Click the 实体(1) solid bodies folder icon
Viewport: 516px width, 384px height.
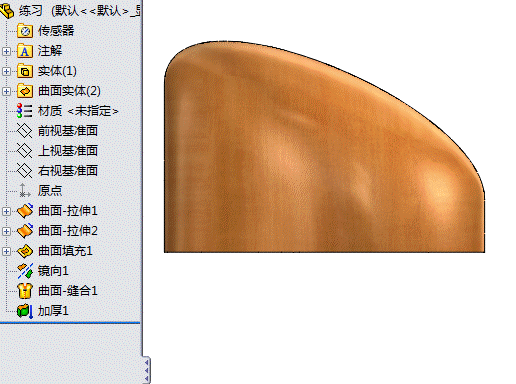(x=25, y=71)
